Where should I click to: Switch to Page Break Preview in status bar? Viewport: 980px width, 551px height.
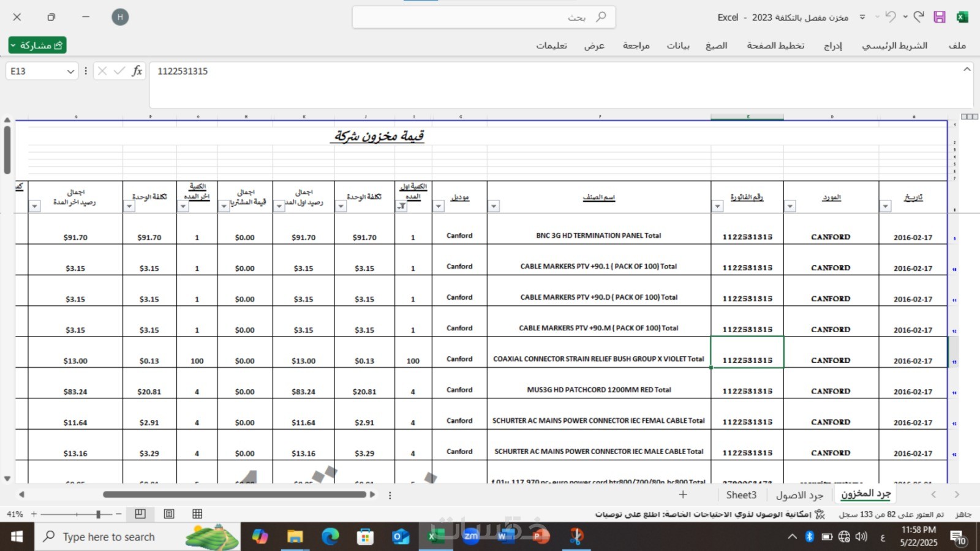point(140,514)
